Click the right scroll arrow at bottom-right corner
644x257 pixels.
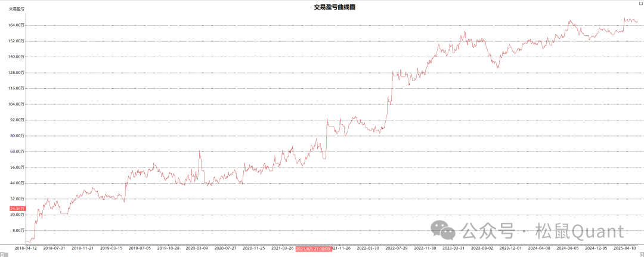coord(641,254)
